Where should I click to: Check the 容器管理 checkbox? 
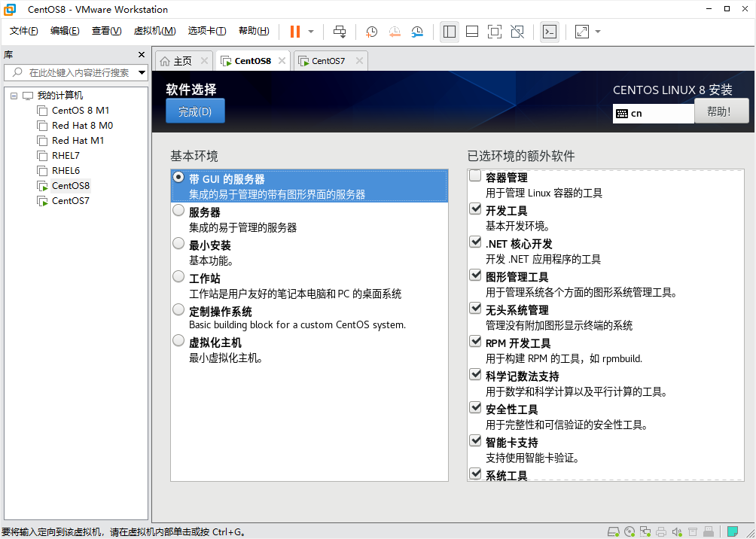tap(475, 176)
